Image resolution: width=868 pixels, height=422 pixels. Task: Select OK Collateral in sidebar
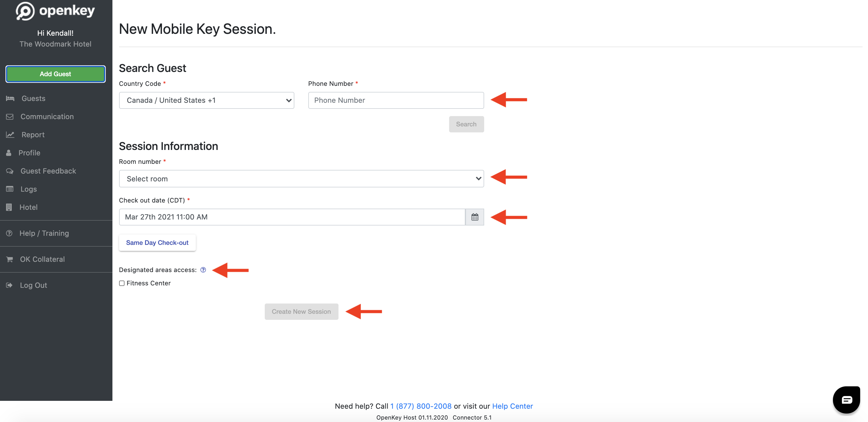point(42,259)
